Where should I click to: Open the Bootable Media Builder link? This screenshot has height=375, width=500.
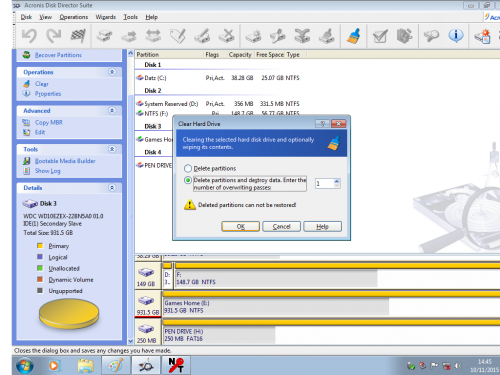(65, 161)
